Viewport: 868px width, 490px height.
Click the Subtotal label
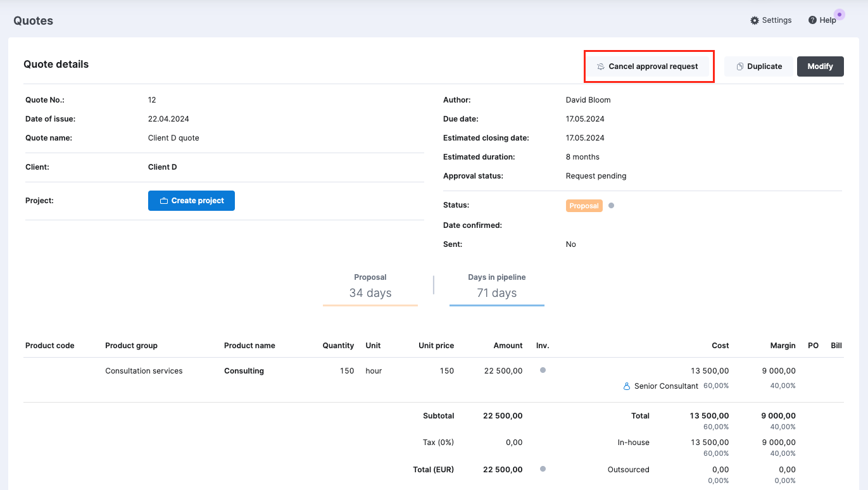[x=439, y=416]
